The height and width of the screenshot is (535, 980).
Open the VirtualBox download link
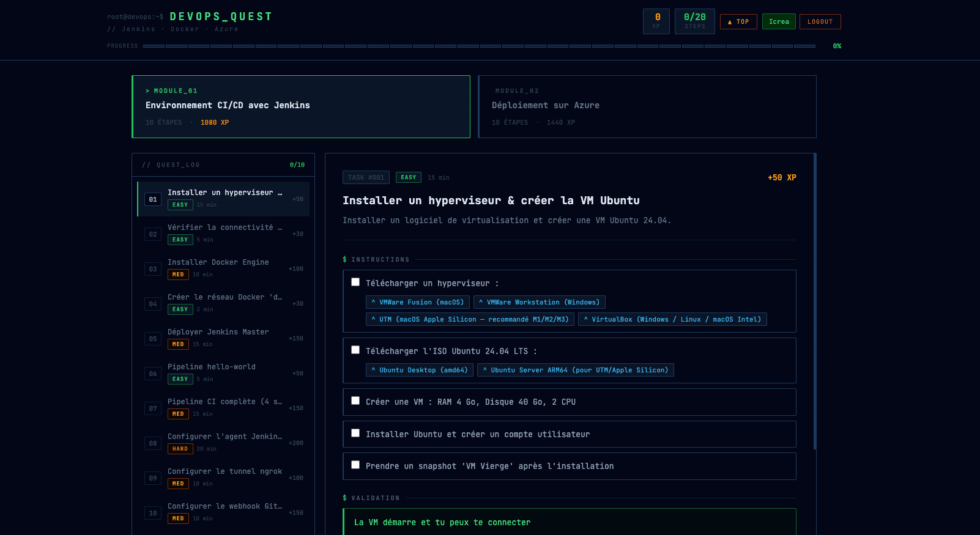[672, 319]
